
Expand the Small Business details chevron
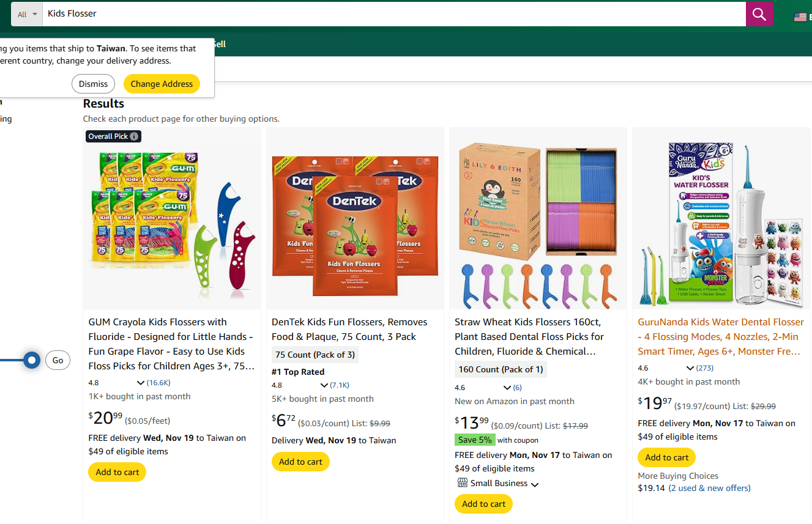535,484
